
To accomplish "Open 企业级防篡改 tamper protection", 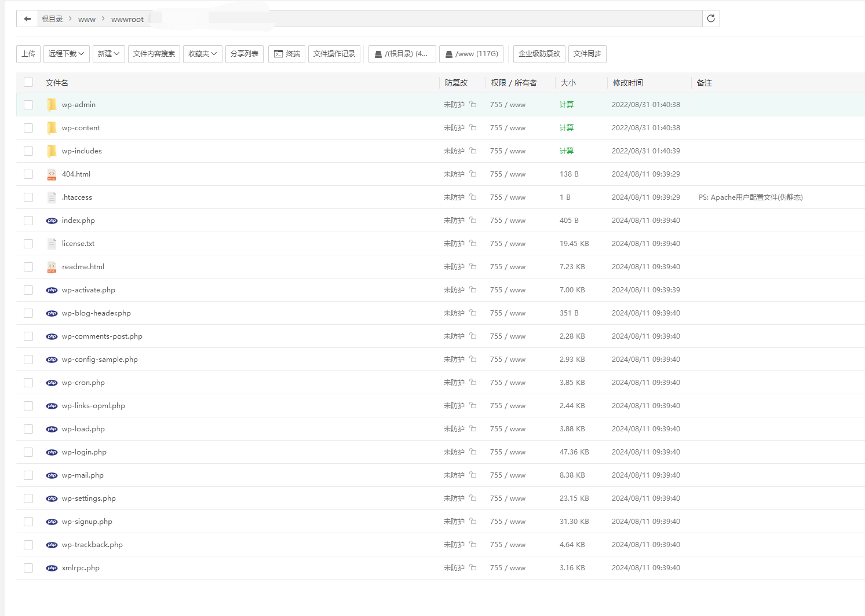I will [x=539, y=54].
